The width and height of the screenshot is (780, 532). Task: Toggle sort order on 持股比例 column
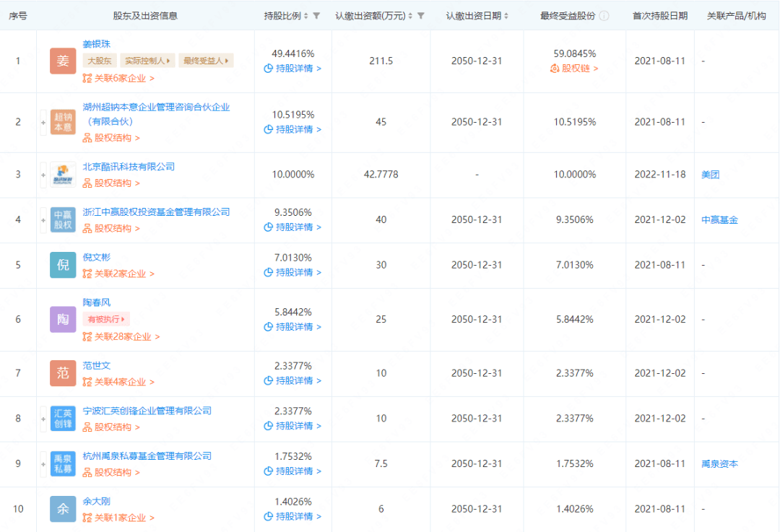coord(306,16)
